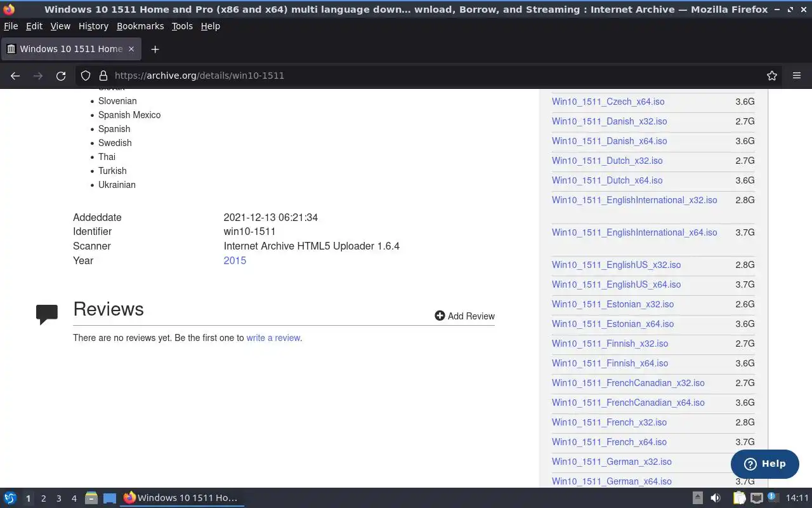
Task: Reload the current page
Action: tap(61, 76)
